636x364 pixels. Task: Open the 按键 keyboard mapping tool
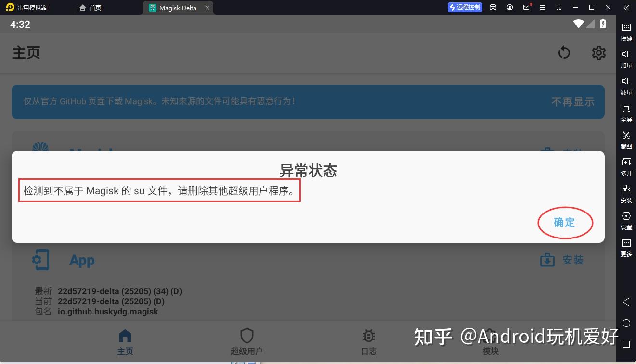tap(626, 32)
